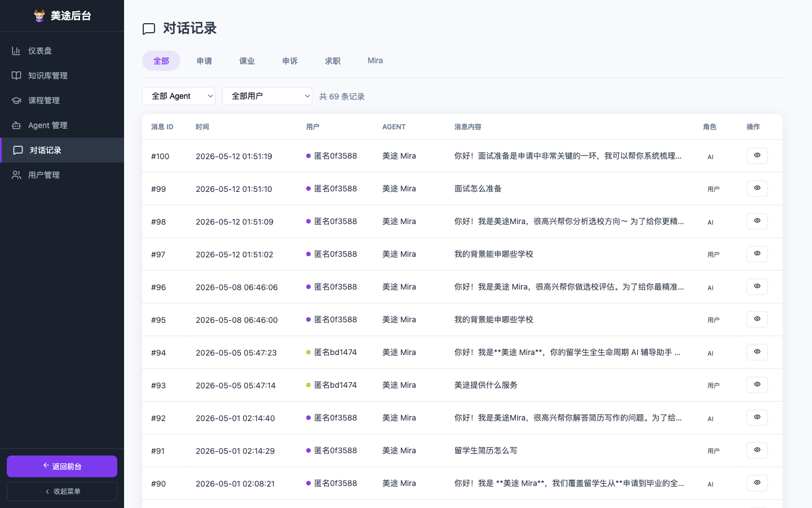Image resolution: width=812 pixels, height=508 pixels.
Task: Select the 全部 filter tab
Action: click(161, 61)
